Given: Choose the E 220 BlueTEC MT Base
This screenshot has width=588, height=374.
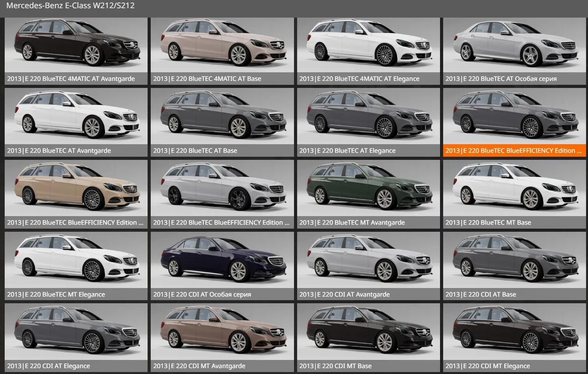Looking at the screenshot, I should click(514, 194).
